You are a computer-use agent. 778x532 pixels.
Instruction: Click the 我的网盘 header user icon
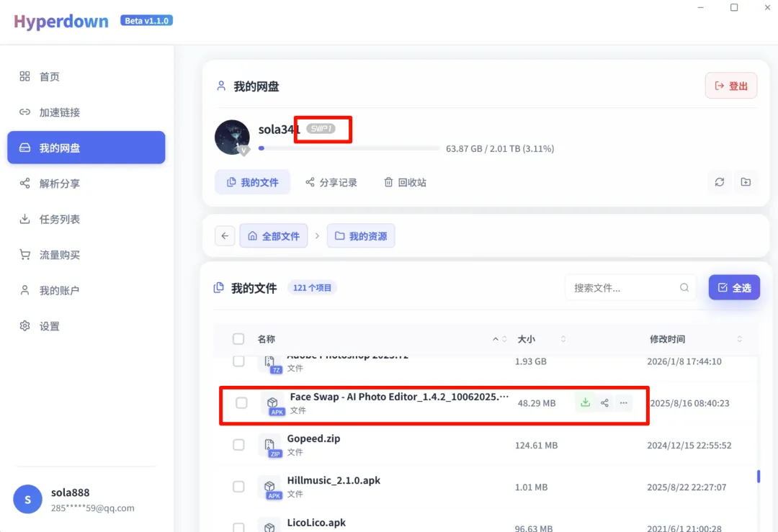(221, 86)
